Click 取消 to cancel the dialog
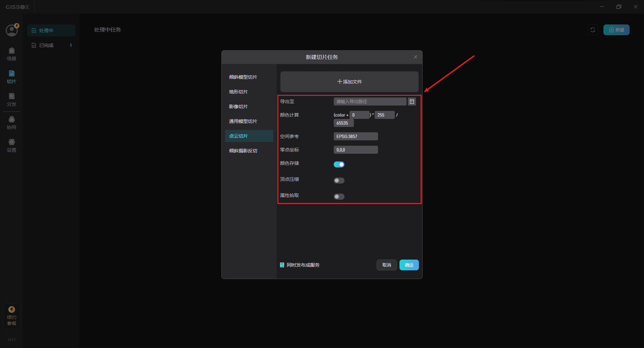 pyautogui.click(x=387, y=265)
